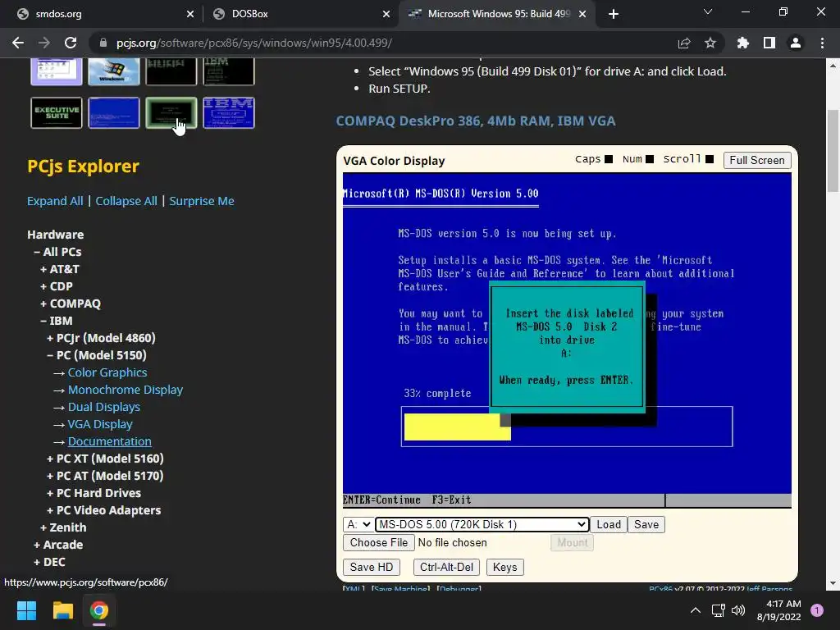This screenshot has height=630, width=840.
Task: Click the Ctrl-Alt-Del button
Action: (x=447, y=568)
